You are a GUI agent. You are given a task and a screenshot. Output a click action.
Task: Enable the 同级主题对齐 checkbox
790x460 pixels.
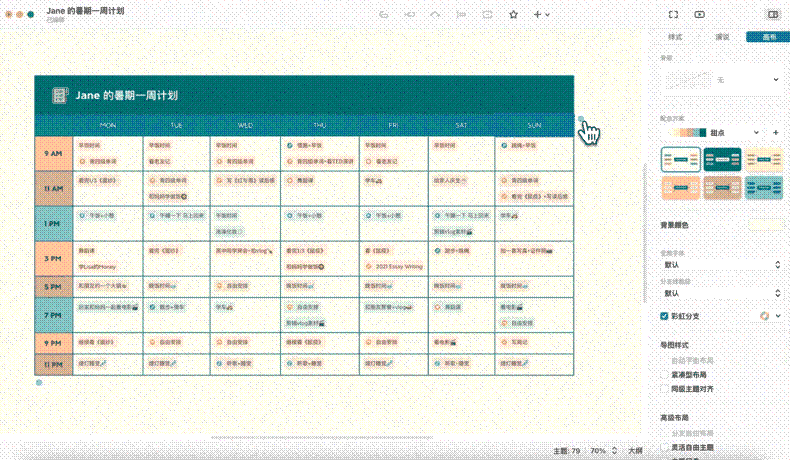tap(665, 387)
